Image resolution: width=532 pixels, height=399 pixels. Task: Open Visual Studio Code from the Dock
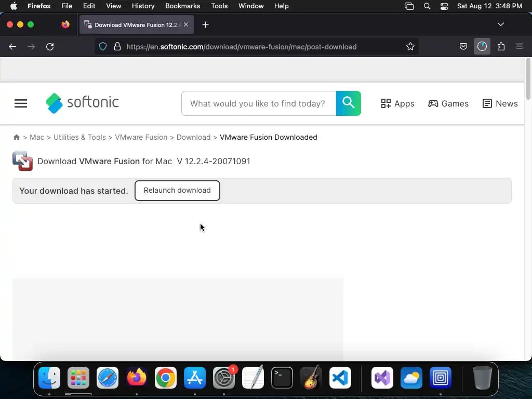(x=340, y=378)
